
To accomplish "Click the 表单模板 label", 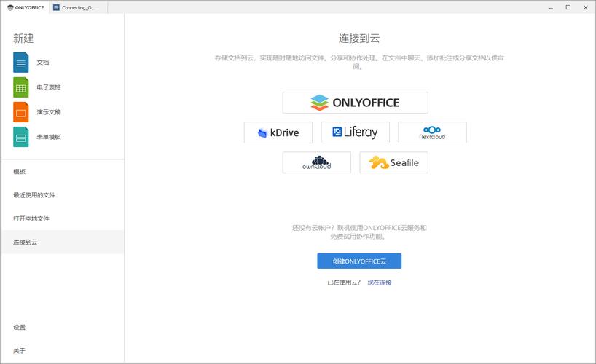I will click(49, 137).
